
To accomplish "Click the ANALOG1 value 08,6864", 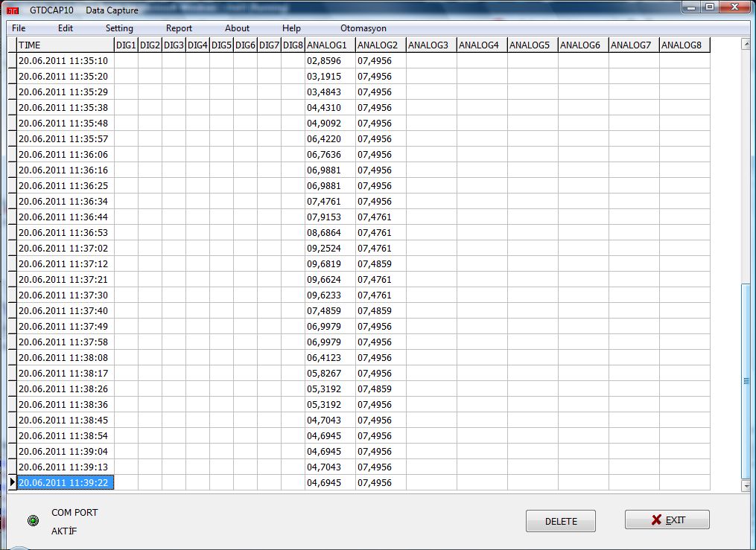I will (x=330, y=232).
